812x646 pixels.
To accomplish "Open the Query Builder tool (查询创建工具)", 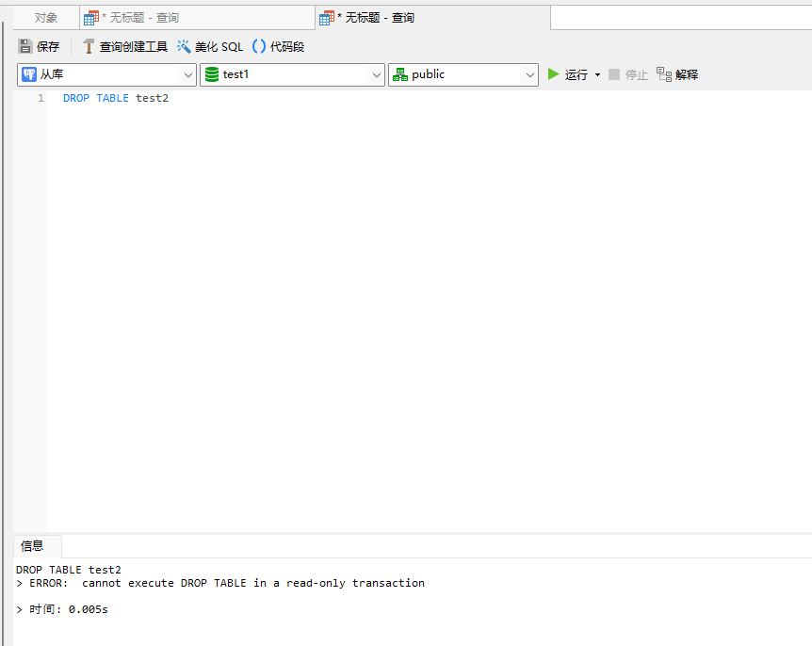I will tap(124, 46).
